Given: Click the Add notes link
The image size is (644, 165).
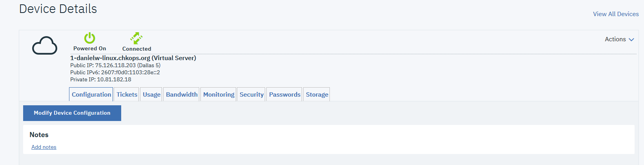Looking at the screenshot, I should click(44, 147).
